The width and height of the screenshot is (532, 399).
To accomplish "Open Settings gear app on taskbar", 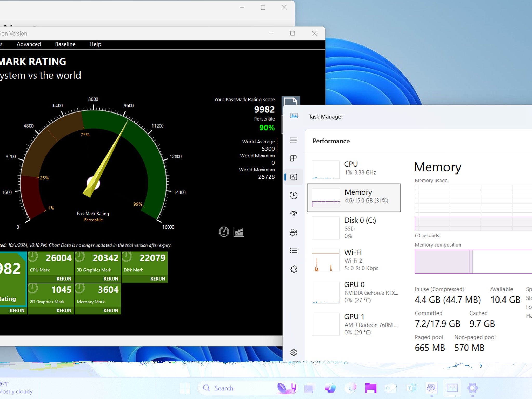I will tap(473, 388).
